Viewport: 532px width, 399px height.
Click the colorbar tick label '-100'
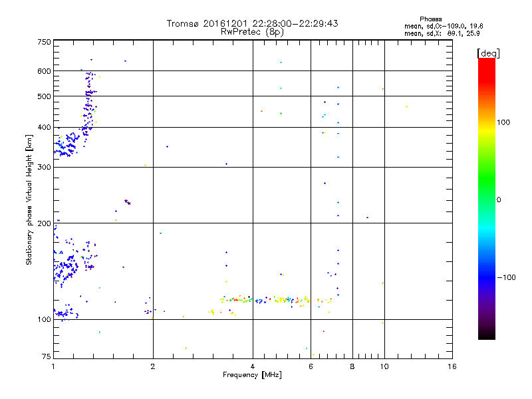tap(506, 277)
